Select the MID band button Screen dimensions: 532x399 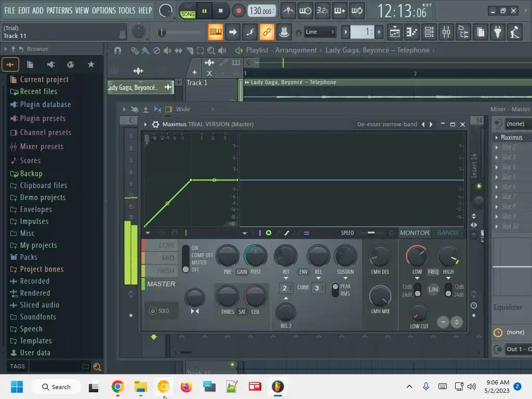point(160,258)
